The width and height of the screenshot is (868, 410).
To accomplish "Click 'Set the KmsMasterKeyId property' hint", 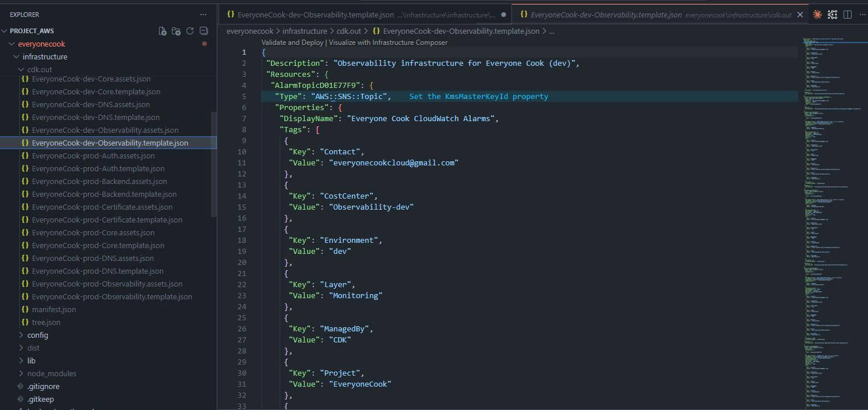I will [x=478, y=97].
